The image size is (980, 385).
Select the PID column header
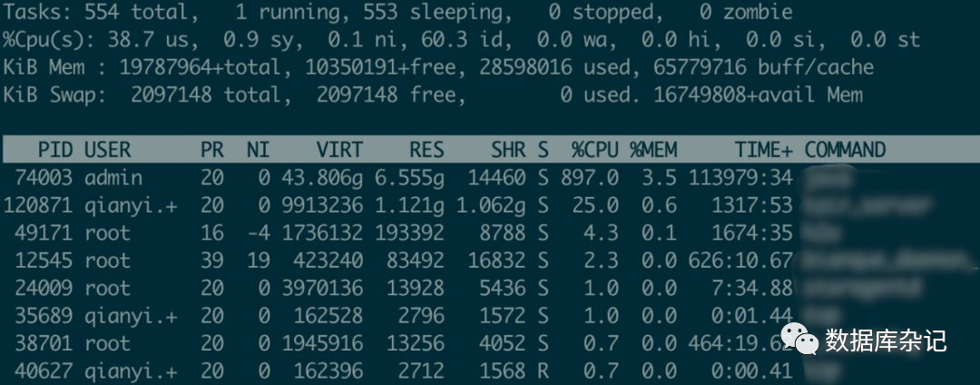[x=55, y=150]
